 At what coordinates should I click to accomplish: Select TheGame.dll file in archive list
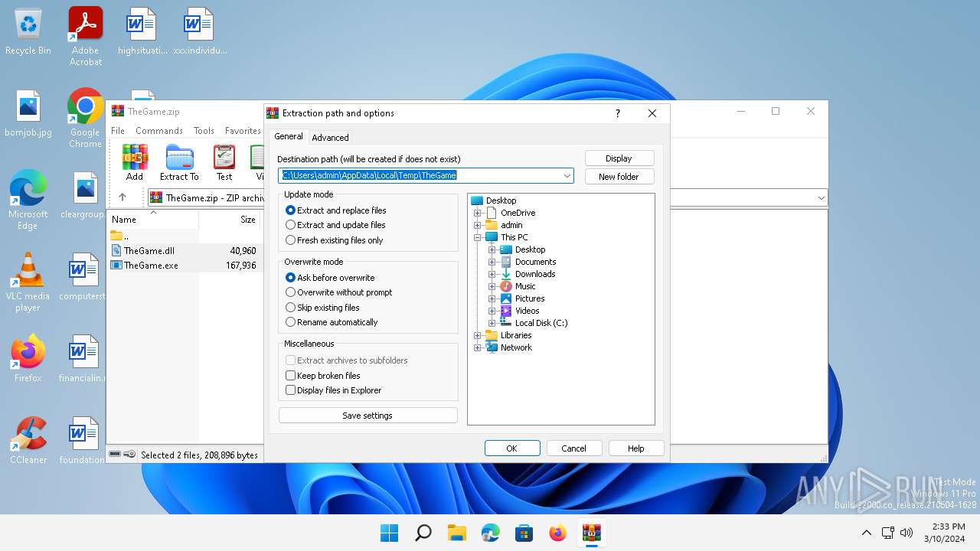pyautogui.click(x=149, y=250)
